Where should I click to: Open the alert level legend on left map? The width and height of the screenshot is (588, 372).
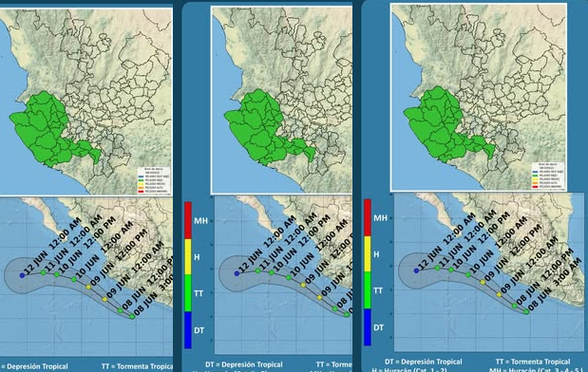click(154, 180)
